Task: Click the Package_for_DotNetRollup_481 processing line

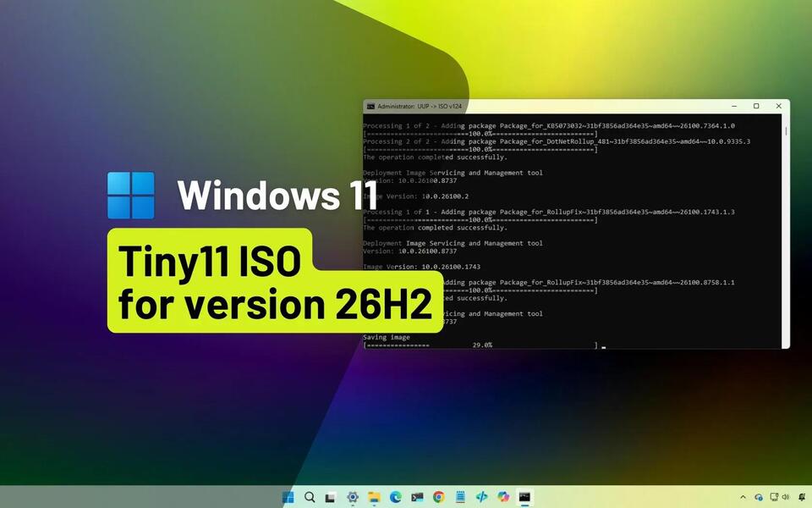Action: [557, 141]
